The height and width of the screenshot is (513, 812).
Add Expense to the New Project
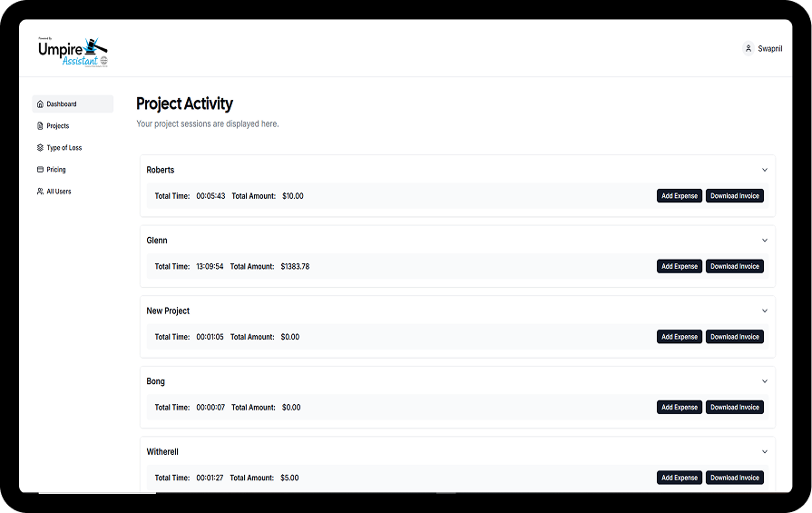coord(680,337)
